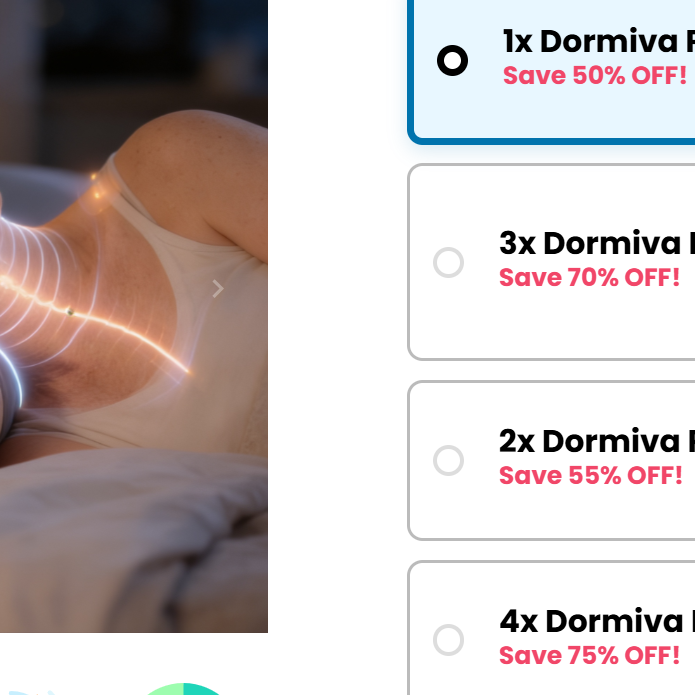Click the 3x Dormiva bundle title
Screen dimensions: 695x695
coord(597,243)
